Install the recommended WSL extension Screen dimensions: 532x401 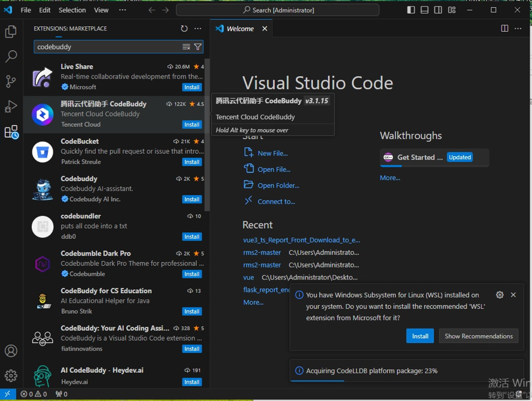(419, 336)
